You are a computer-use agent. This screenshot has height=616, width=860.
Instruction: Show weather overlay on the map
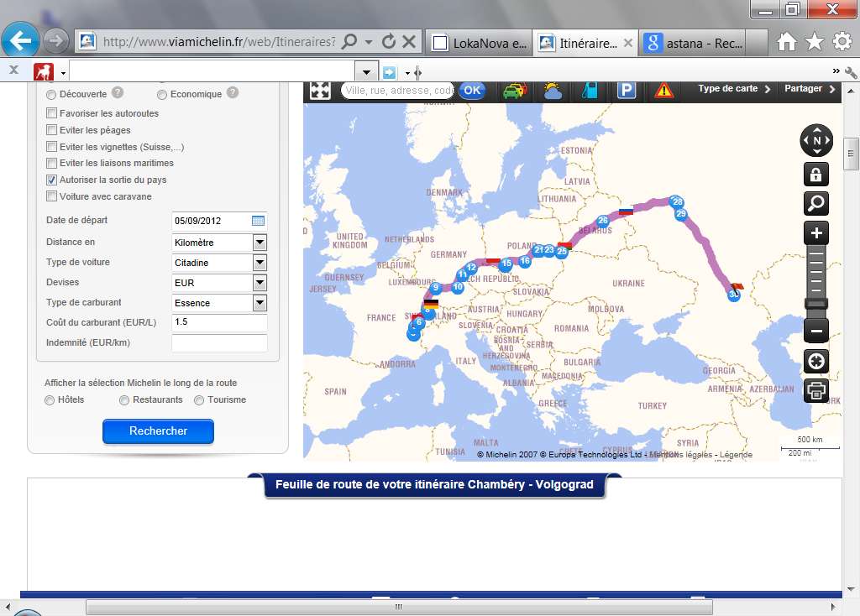pyautogui.click(x=553, y=91)
